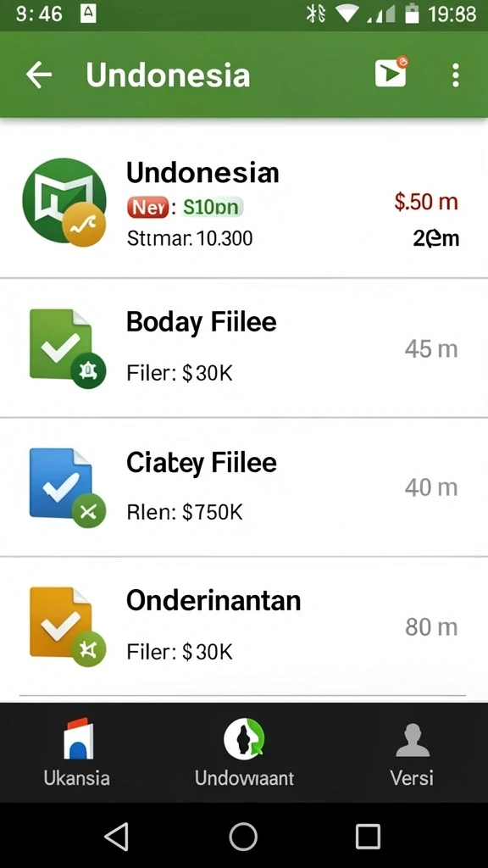Tap the back arrow in the header
This screenshot has height=868, width=488.
click(39, 75)
